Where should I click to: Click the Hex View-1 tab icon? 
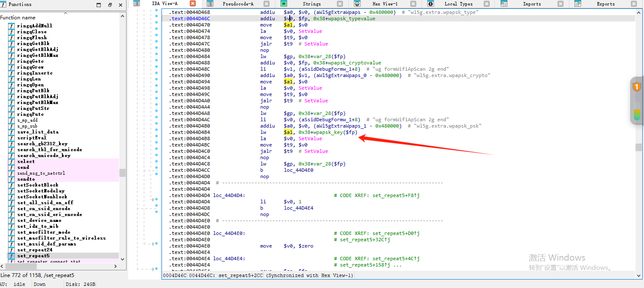tap(357, 4)
